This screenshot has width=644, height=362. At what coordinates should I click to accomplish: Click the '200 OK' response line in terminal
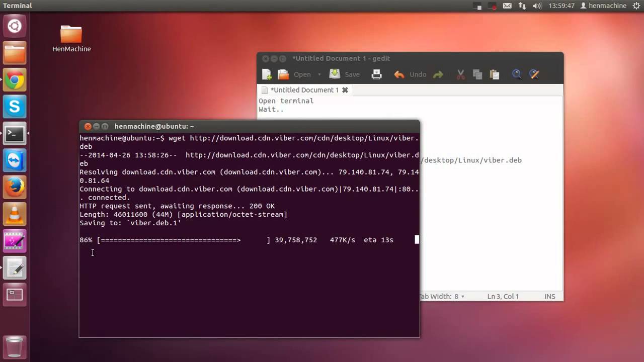(x=177, y=206)
